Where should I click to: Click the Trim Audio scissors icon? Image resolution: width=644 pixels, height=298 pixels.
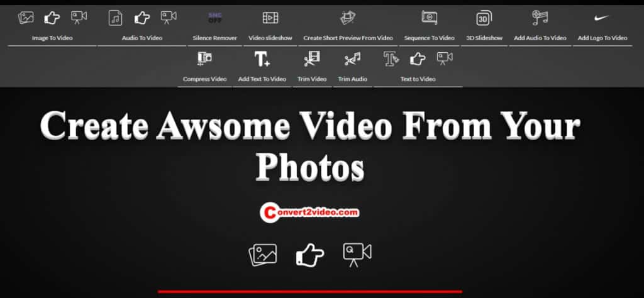(352, 59)
